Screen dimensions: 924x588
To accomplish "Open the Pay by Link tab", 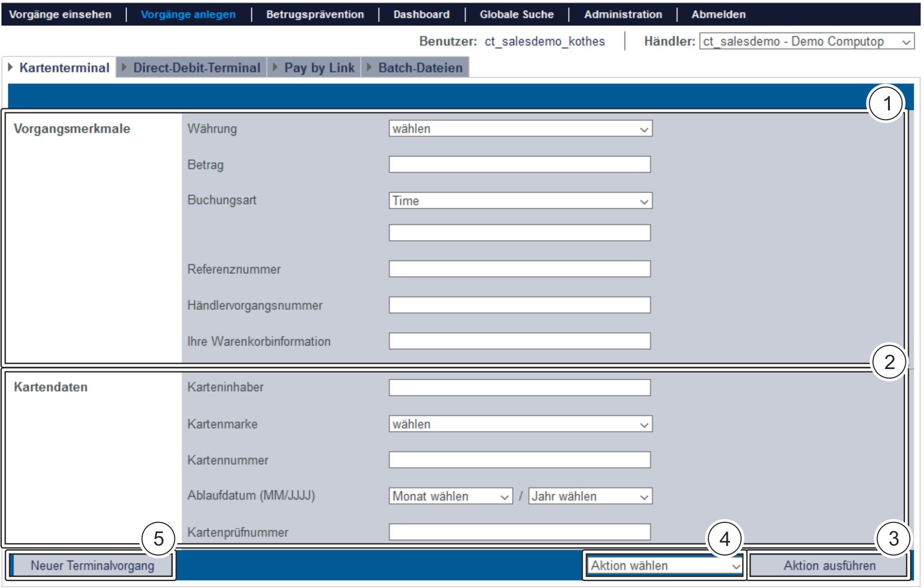I will (319, 68).
